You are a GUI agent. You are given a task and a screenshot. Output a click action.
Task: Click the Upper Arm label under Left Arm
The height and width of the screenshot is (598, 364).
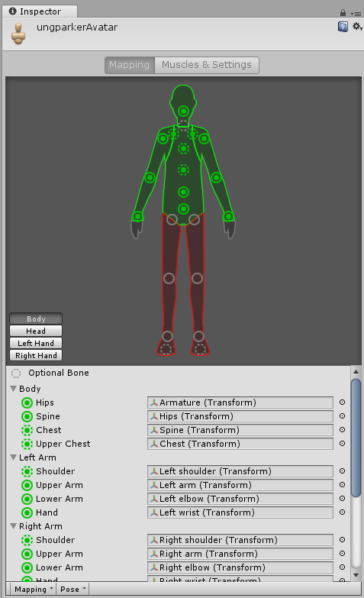pos(60,485)
